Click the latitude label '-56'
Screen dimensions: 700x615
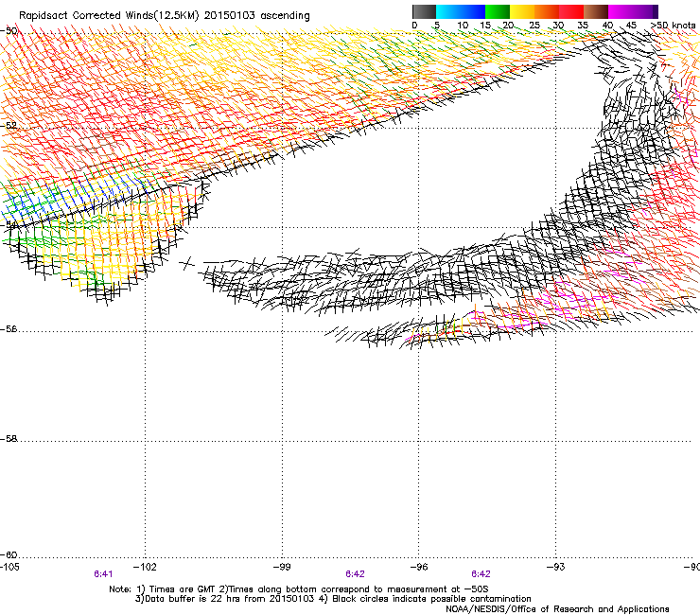(x=9, y=329)
